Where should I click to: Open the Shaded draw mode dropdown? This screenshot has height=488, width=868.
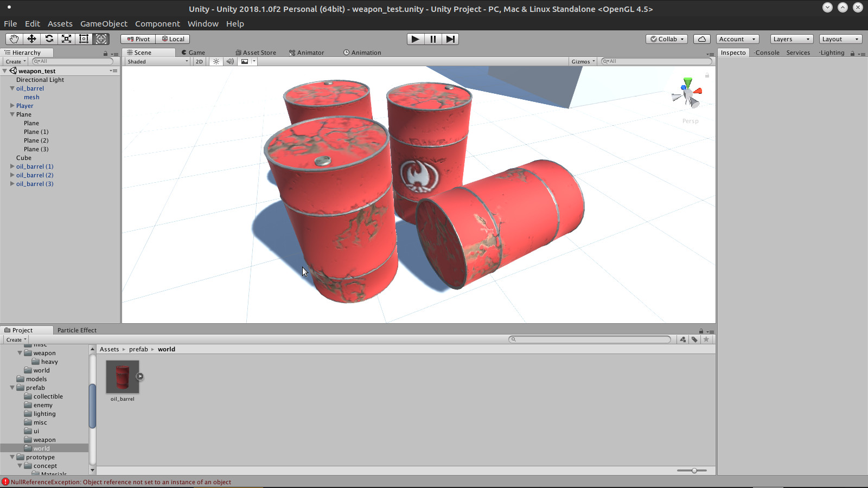click(157, 62)
